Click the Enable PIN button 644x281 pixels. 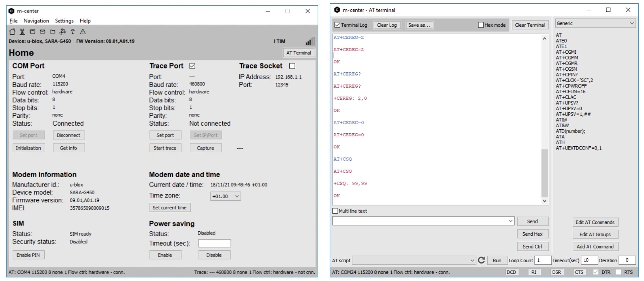[x=28, y=255]
